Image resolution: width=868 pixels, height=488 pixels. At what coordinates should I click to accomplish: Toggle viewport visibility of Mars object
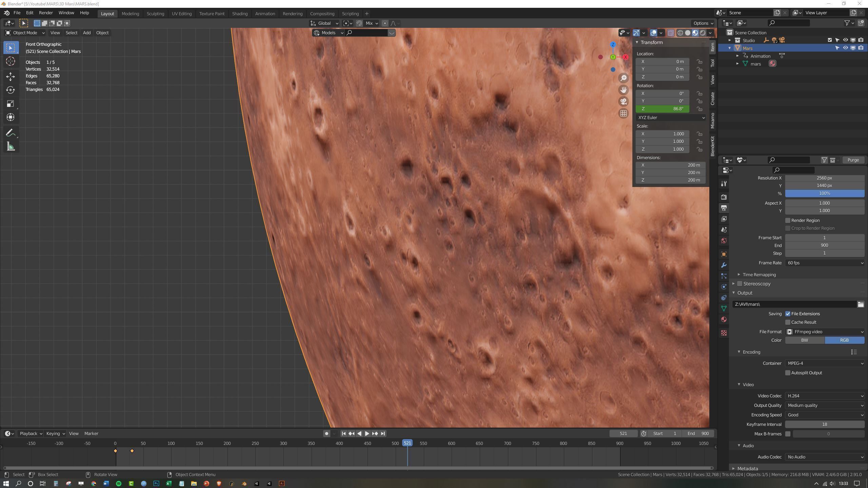click(x=845, y=48)
